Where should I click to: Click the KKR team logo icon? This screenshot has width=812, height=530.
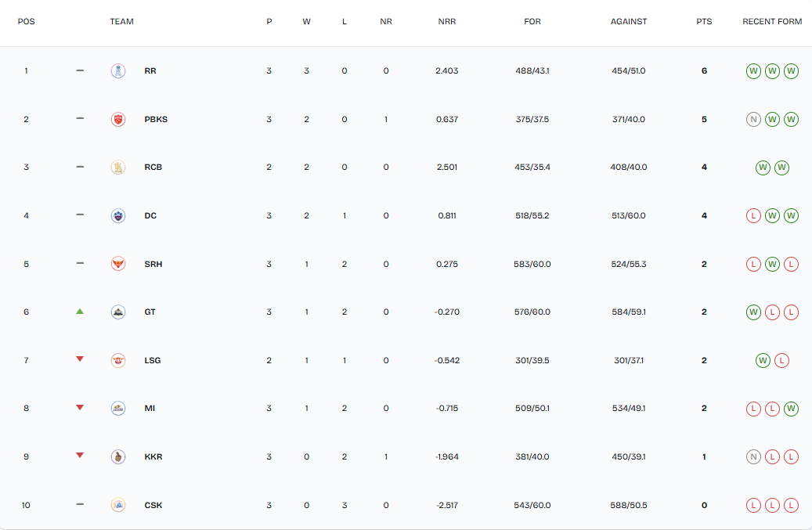(118, 457)
